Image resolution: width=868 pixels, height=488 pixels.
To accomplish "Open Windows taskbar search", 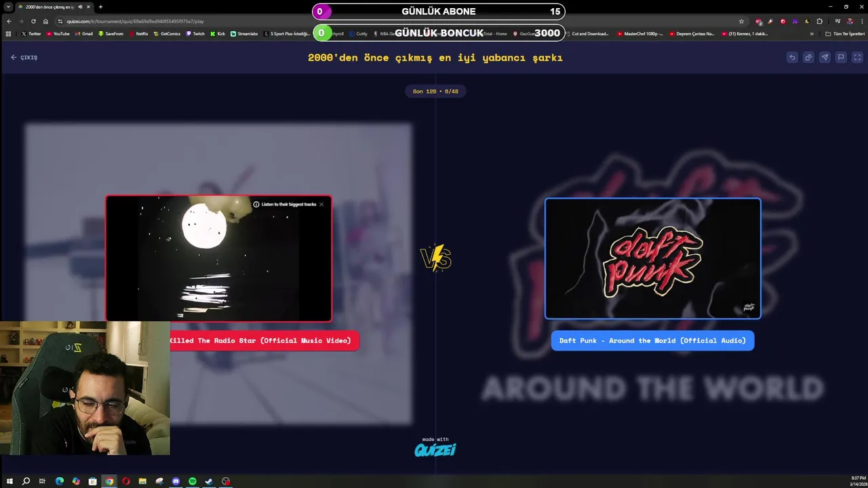I will [x=26, y=481].
